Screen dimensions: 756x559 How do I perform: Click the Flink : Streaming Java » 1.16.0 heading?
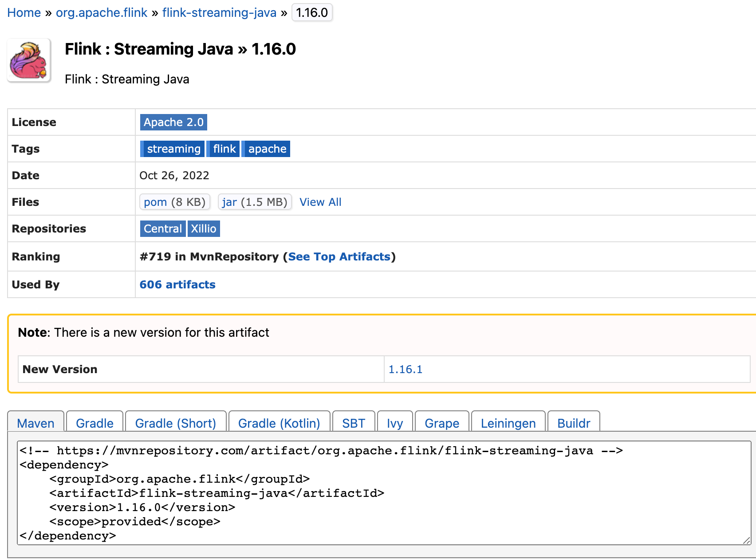pos(180,49)
